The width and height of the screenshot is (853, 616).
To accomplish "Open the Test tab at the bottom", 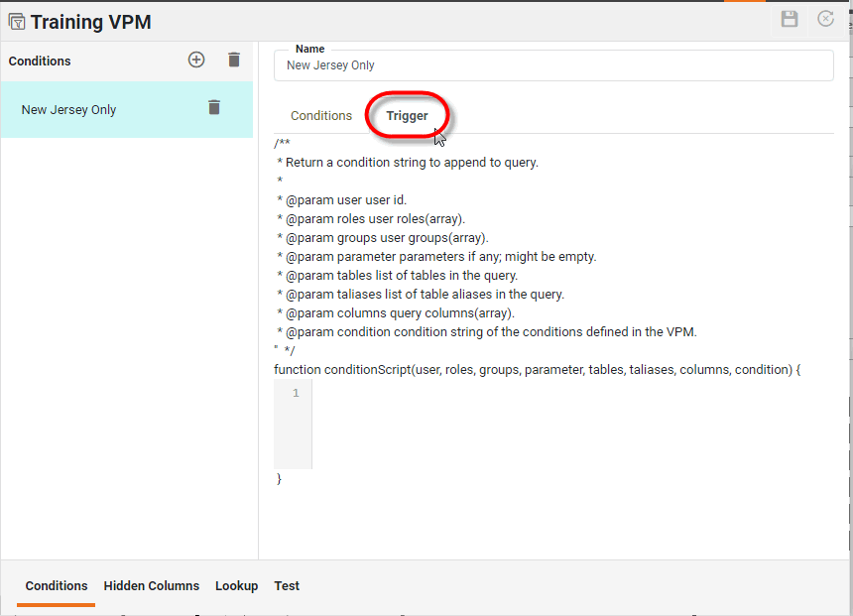I will coord(287,585).
